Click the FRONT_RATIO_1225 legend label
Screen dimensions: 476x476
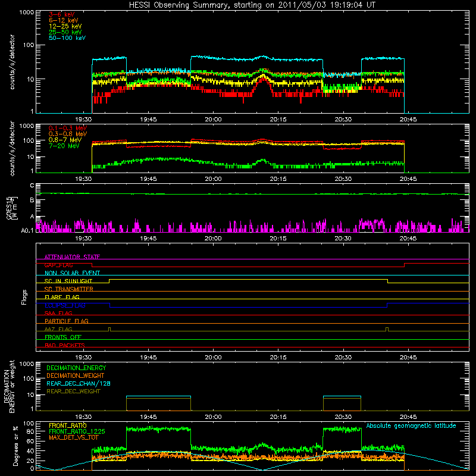[x=77, y=431]
